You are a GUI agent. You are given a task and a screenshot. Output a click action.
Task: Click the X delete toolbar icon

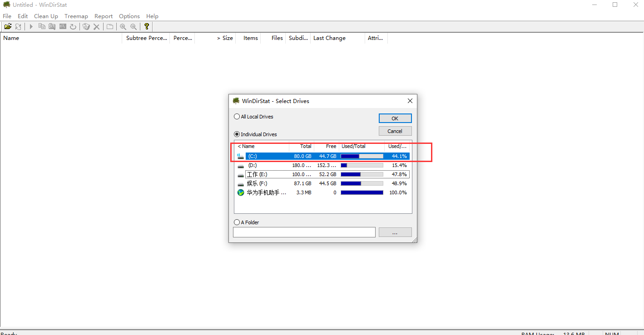tap(96, 26)
